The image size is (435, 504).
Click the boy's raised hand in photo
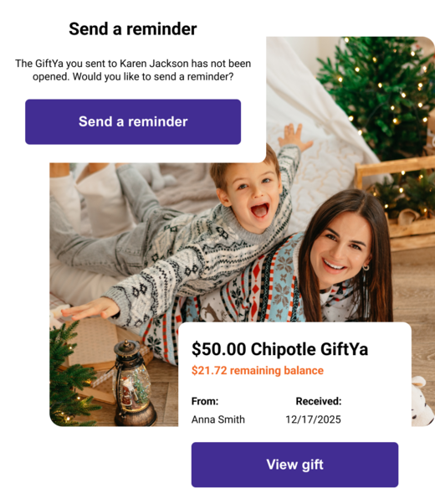pyautogui.click(x=294, y=136)
